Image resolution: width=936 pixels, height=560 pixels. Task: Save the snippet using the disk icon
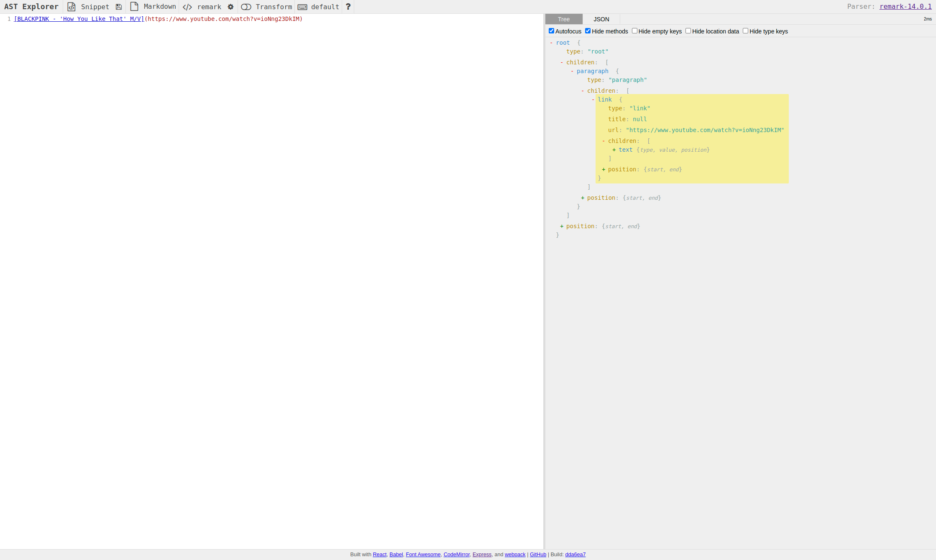(119, 7)
